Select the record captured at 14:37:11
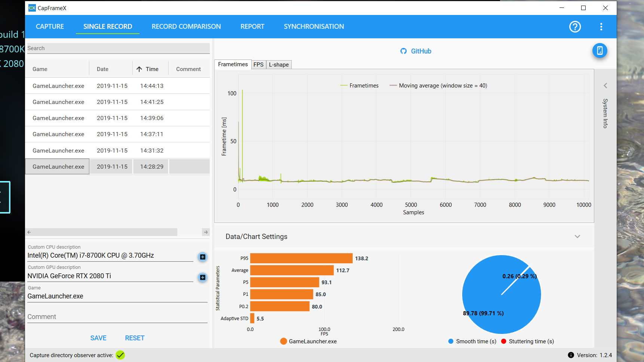Image resolution: width=644 pixels, height=362 pixels. (117, 134)
